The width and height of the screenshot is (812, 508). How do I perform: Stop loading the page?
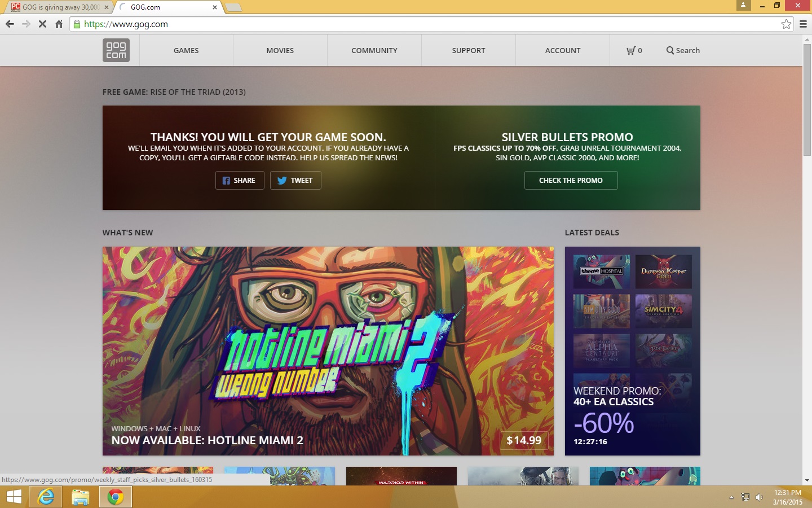pos(42,24)
